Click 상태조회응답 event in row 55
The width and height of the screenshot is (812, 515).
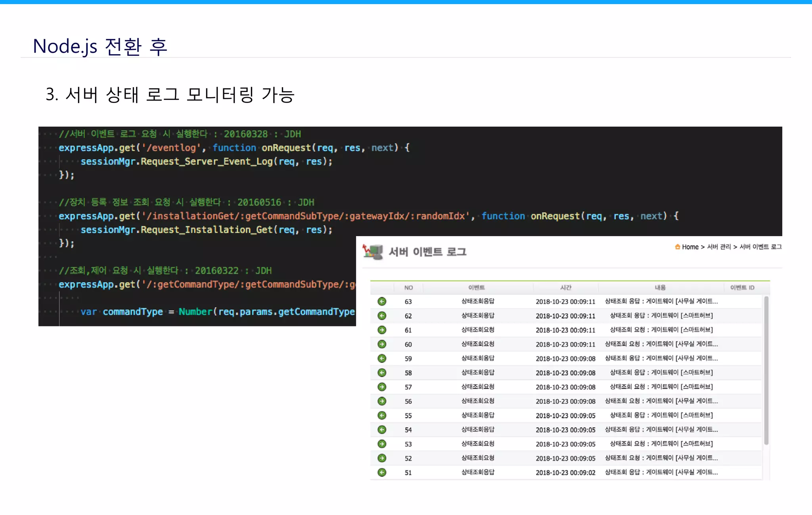[x=478, y=416]
